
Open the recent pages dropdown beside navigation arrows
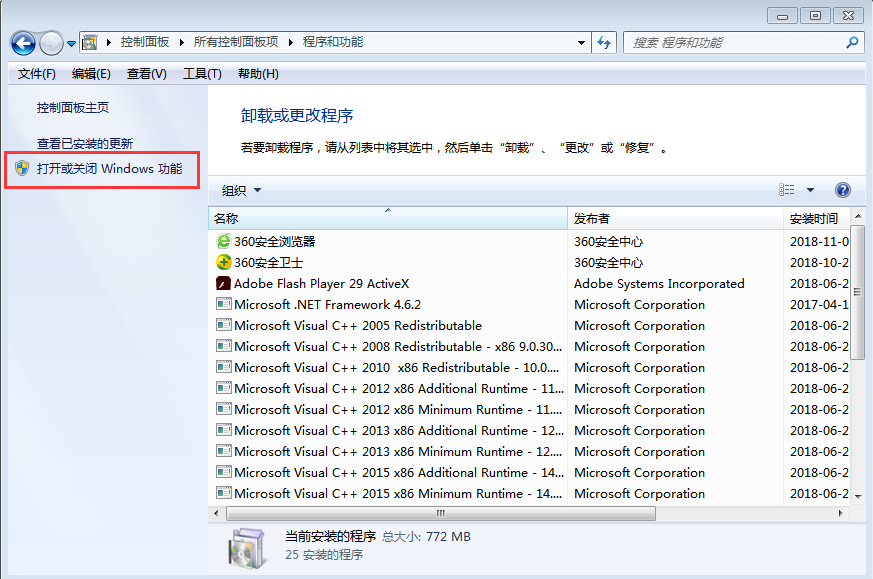point(72,43)
